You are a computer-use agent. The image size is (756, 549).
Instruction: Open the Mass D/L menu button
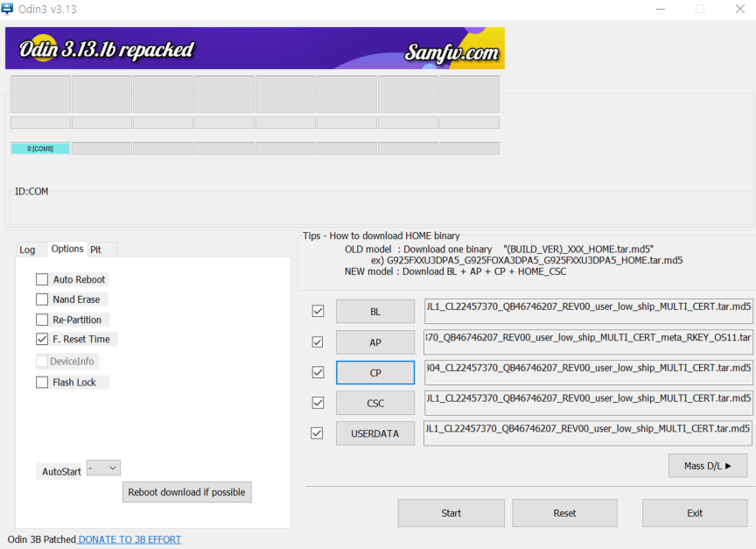(708, 466)
